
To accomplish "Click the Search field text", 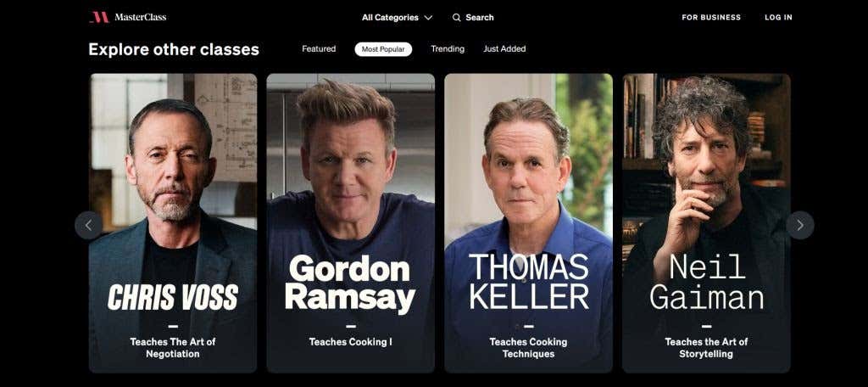I will [480, 17].
